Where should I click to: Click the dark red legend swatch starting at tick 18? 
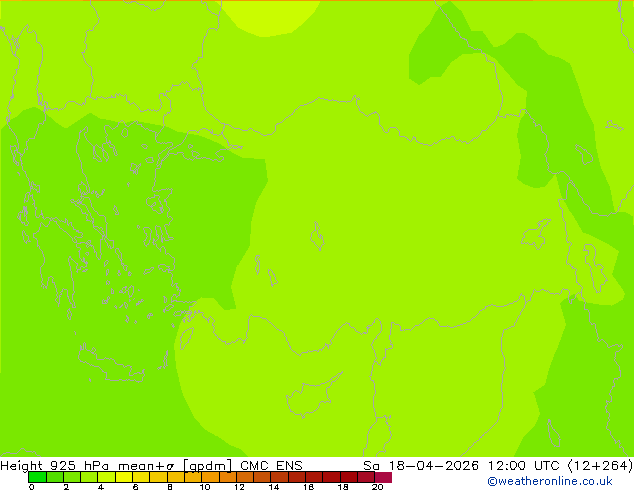(349, 477)
